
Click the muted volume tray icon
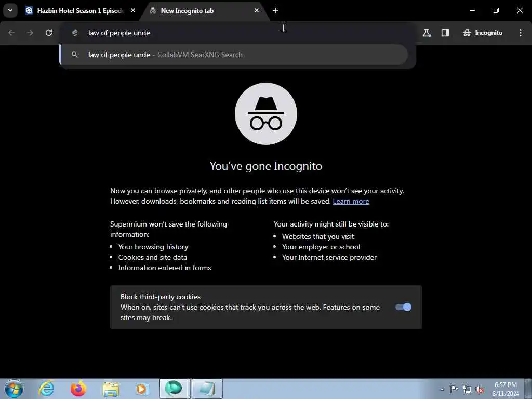click(x=480, y=389)
